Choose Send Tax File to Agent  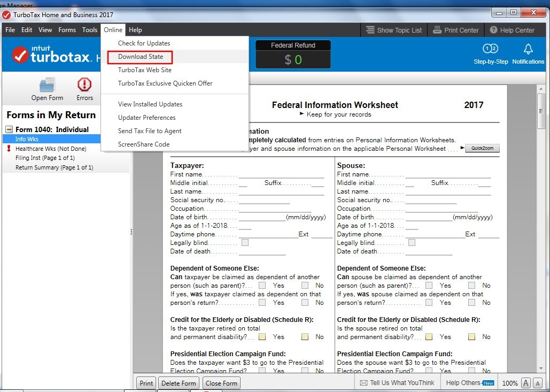coord(175,130)
